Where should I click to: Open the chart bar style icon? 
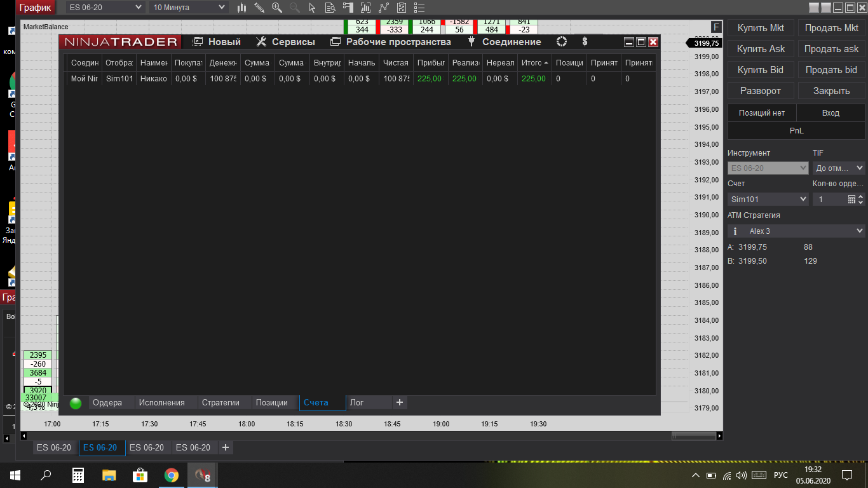tap(242, 8)
